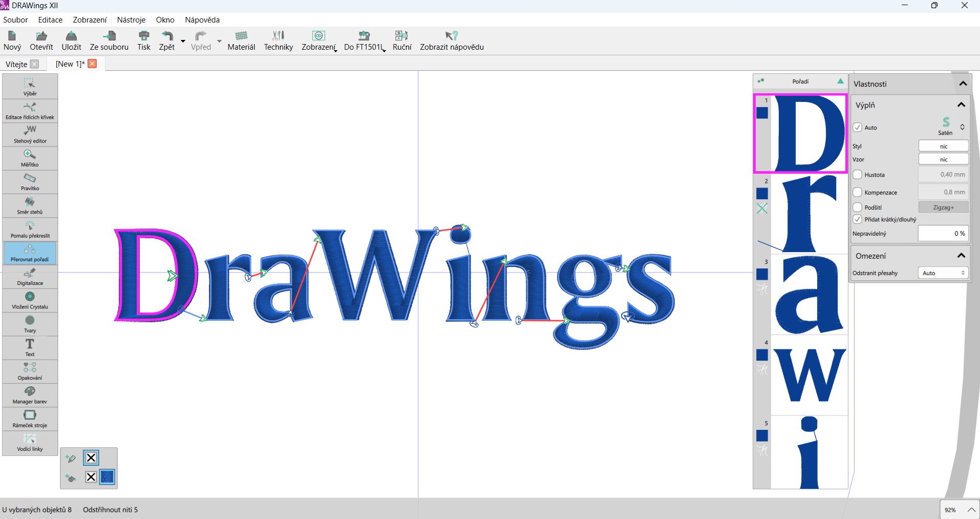Enable the Kompenzace checkbox

[858, 192]
